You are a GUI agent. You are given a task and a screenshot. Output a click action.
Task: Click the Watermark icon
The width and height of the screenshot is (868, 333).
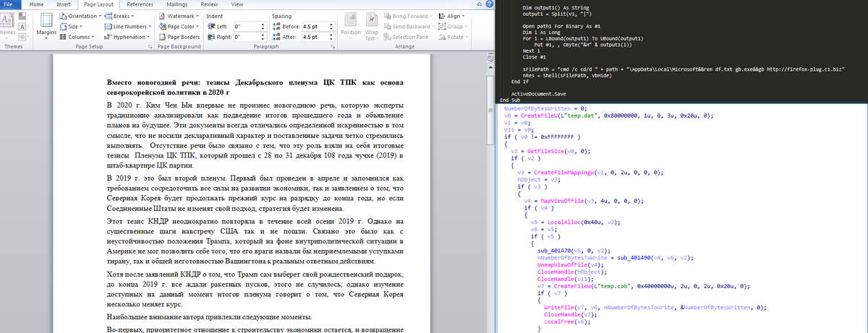click(162, 16)
